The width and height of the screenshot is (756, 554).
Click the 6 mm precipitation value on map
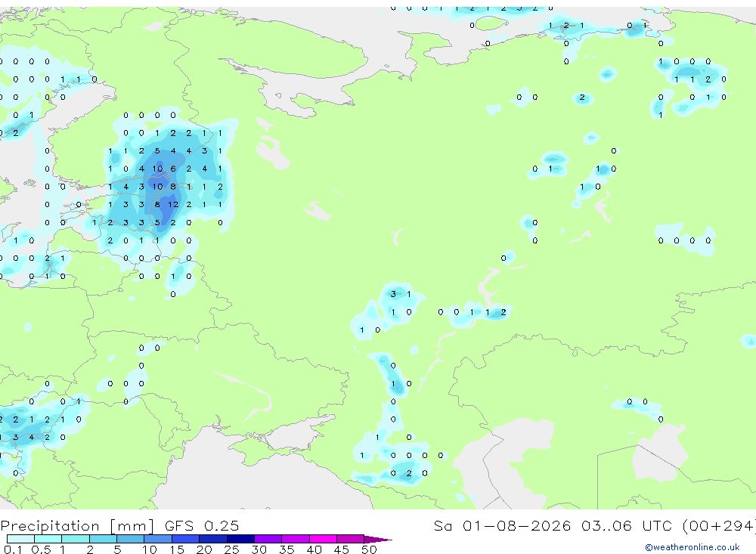173,169
